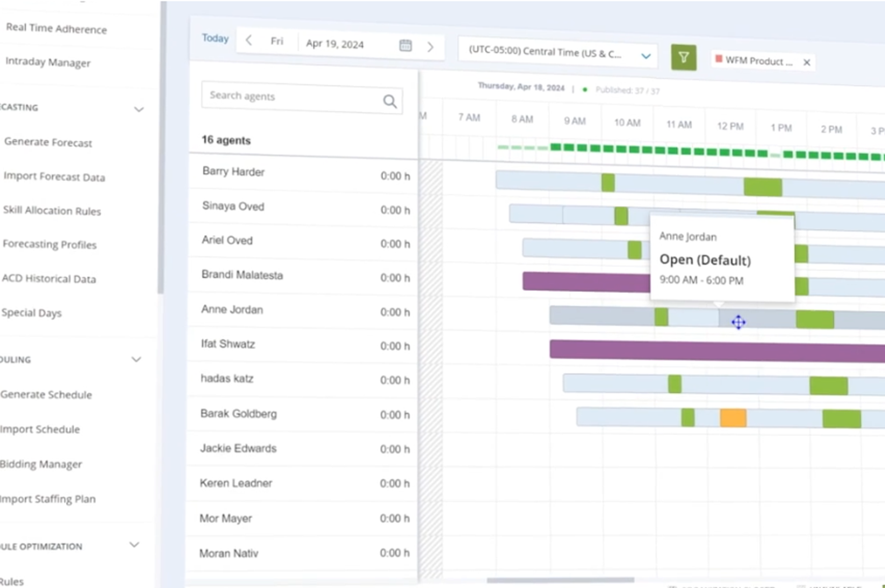Viewport: 885px width, 588px height.
Task: Open Generate Forecast menu item
Action: 48,142
